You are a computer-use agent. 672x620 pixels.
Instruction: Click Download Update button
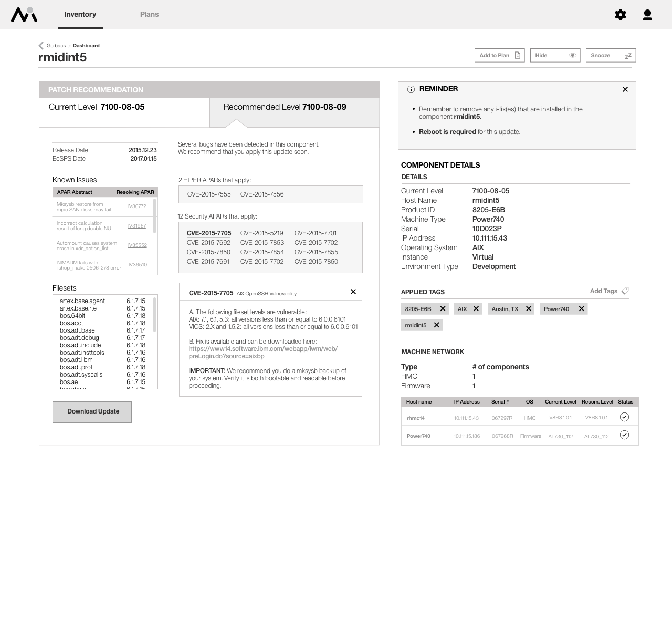[92, 412]
